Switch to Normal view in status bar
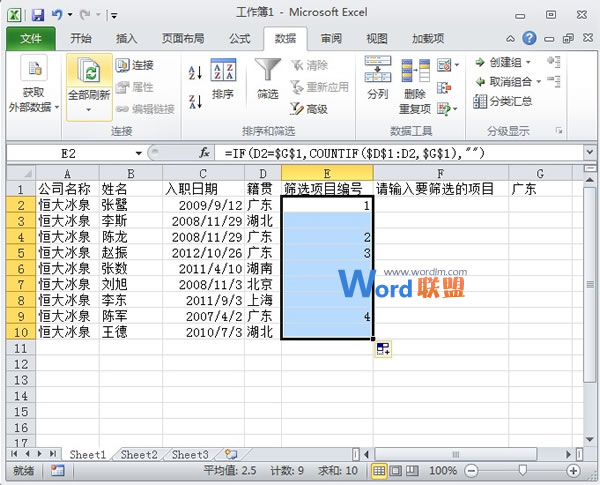 click(x=379, y=470)
